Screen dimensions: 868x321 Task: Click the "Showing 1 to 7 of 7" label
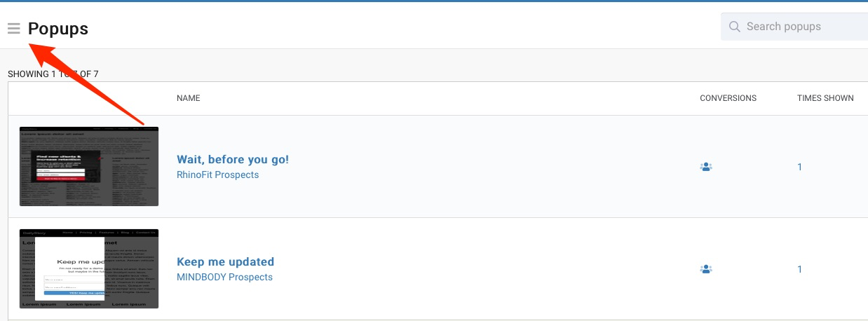(x=53, y=74)
